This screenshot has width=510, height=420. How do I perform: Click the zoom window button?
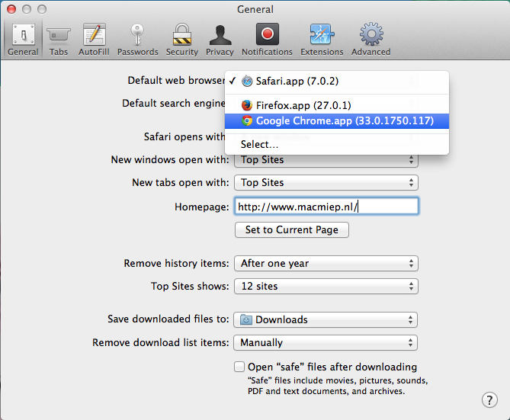click(x=42, y=9)
